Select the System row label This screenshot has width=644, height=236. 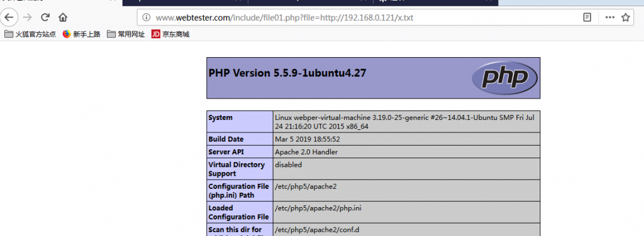[221, 117]
